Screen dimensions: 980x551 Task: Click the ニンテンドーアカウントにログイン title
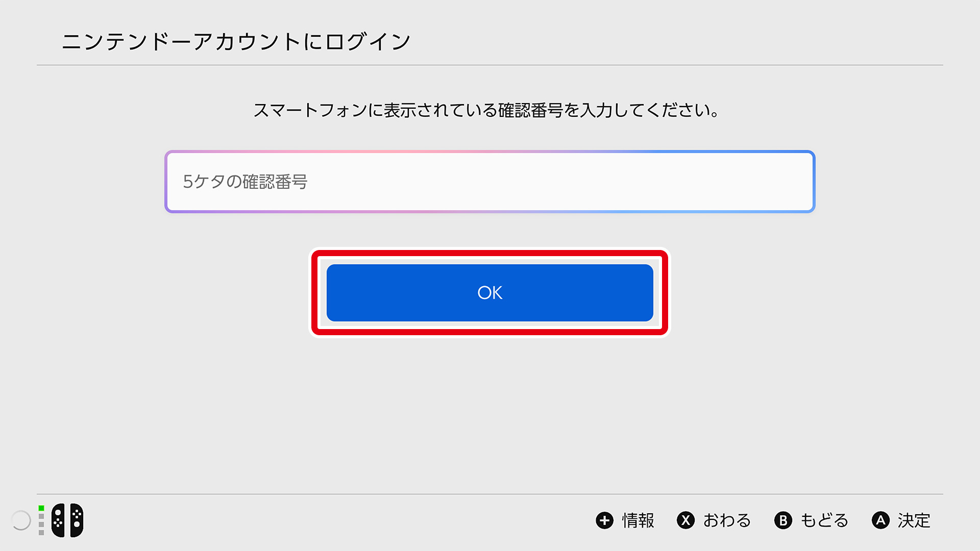tap(236, 41)
